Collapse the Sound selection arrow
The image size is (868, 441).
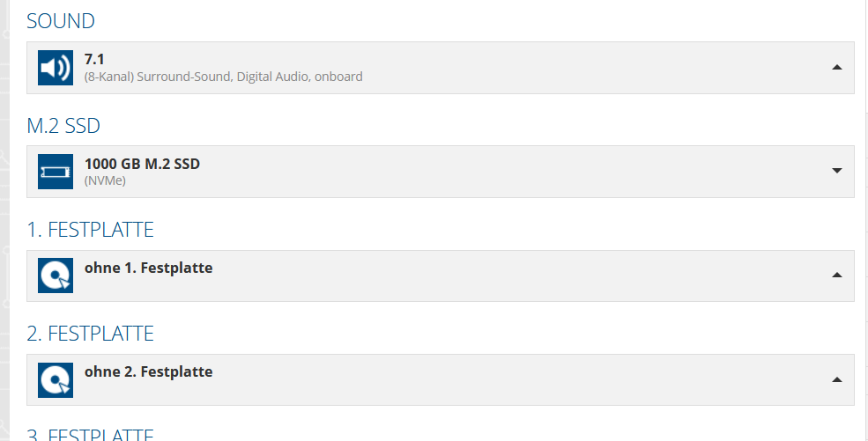[x=836, y=68]
